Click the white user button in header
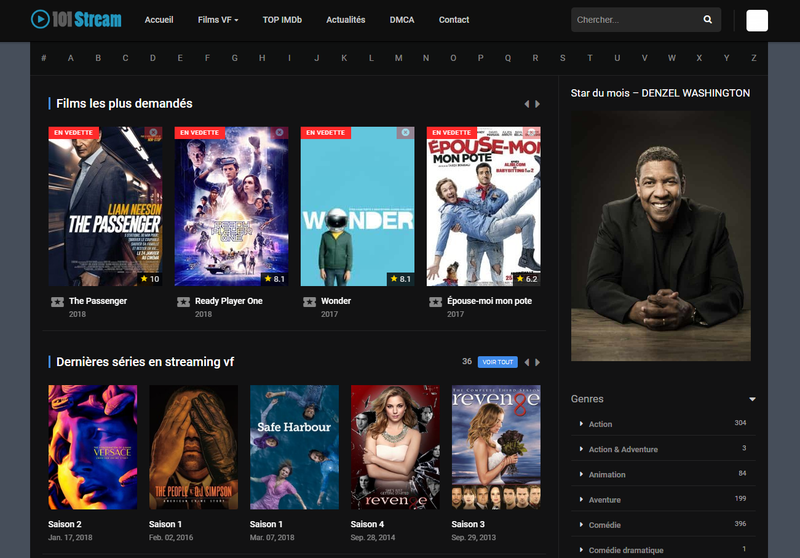This screenshot has width=800, height=558. 757,20
